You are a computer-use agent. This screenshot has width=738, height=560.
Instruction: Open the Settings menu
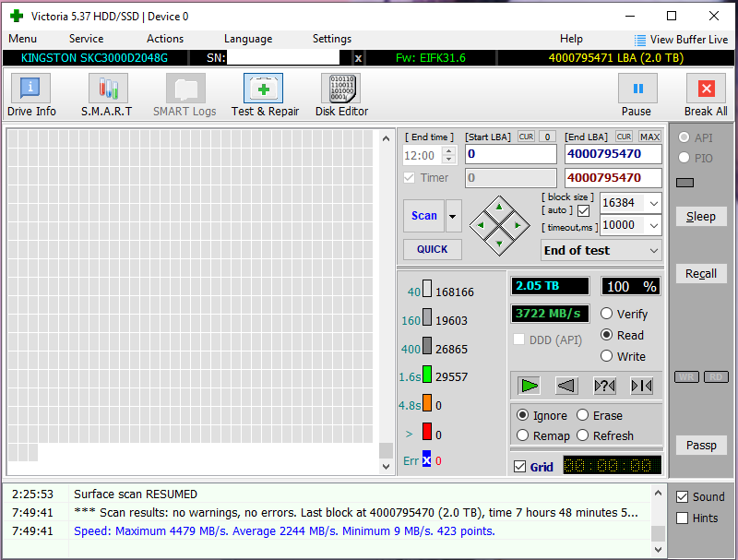(332, 39)
